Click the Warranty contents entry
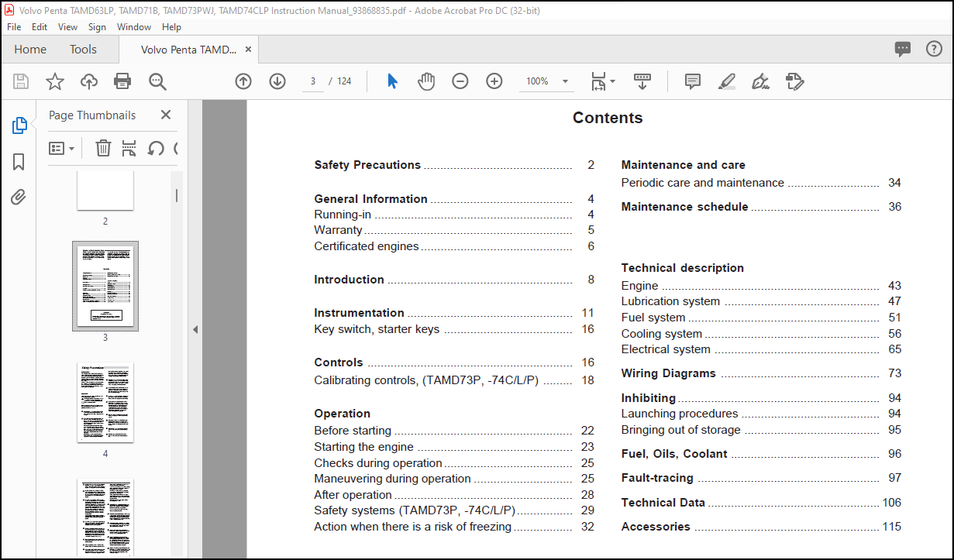 [x=454, y=230]
